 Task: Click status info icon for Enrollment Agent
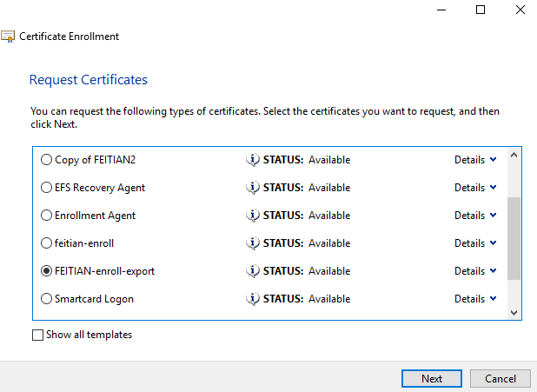(253, 216)
